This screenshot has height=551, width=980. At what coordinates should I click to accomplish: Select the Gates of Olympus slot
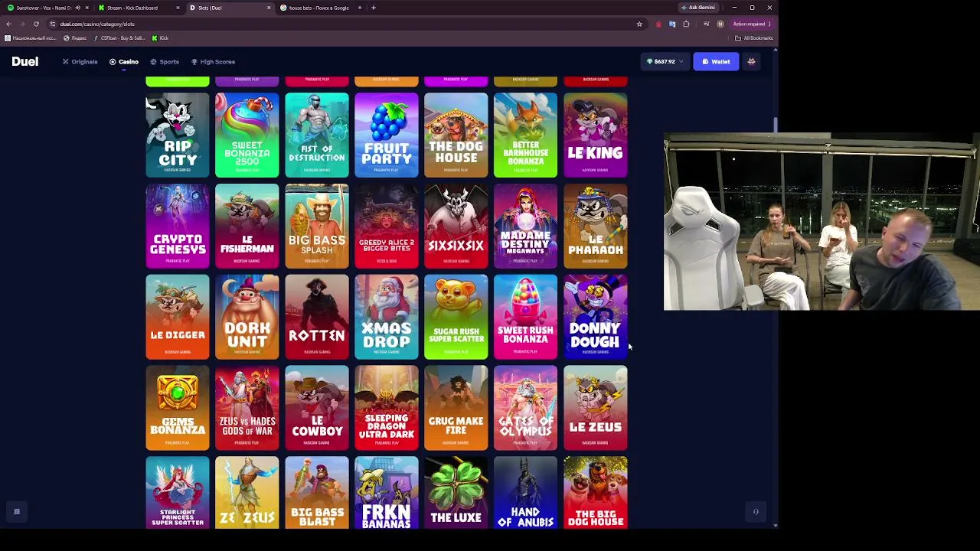click(x=526, y=408)
